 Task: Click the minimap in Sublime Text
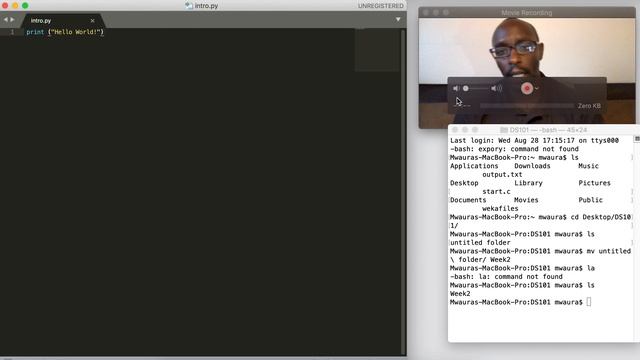coord(377,50)
